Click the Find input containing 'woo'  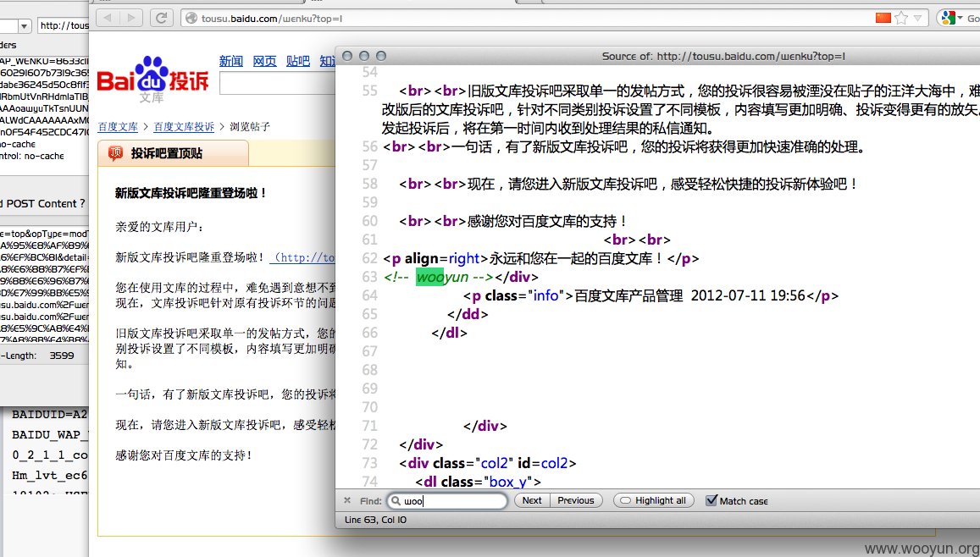[446, 501]
